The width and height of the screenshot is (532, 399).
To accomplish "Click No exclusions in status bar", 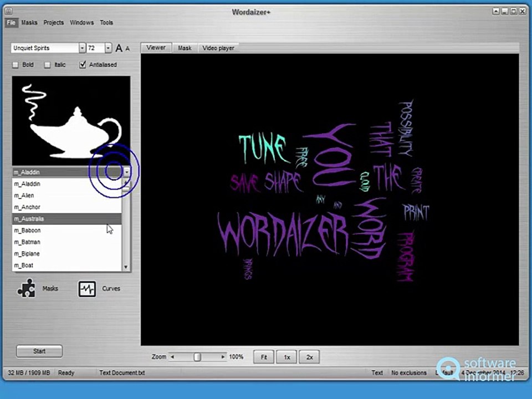I will click(x=409, y=372).
